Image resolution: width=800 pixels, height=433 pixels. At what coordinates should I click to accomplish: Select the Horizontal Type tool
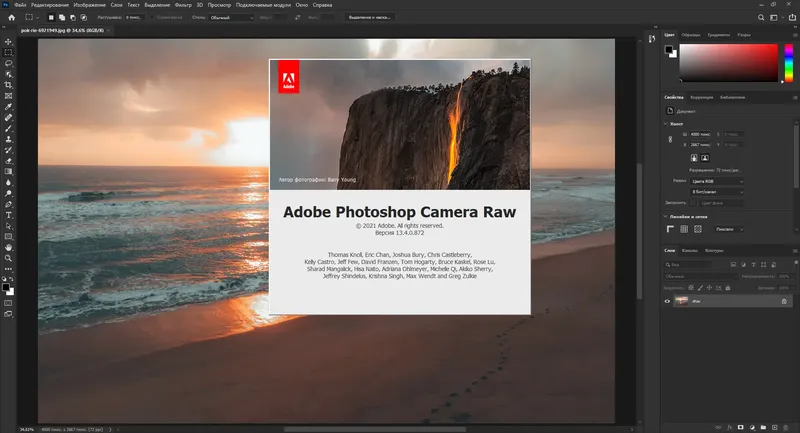9,214
